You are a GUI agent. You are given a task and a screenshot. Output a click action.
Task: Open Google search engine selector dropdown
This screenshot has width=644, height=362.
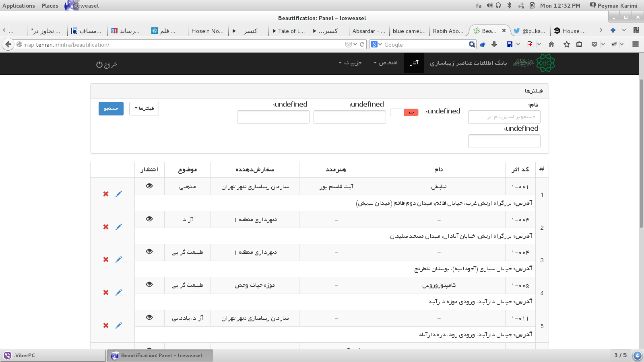(376, 44)
